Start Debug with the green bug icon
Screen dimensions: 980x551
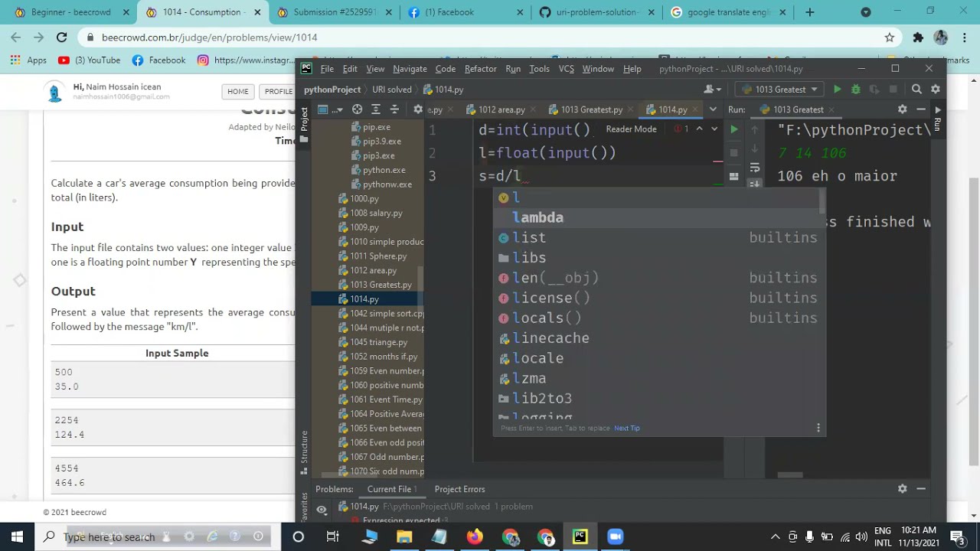click(856, 90)
